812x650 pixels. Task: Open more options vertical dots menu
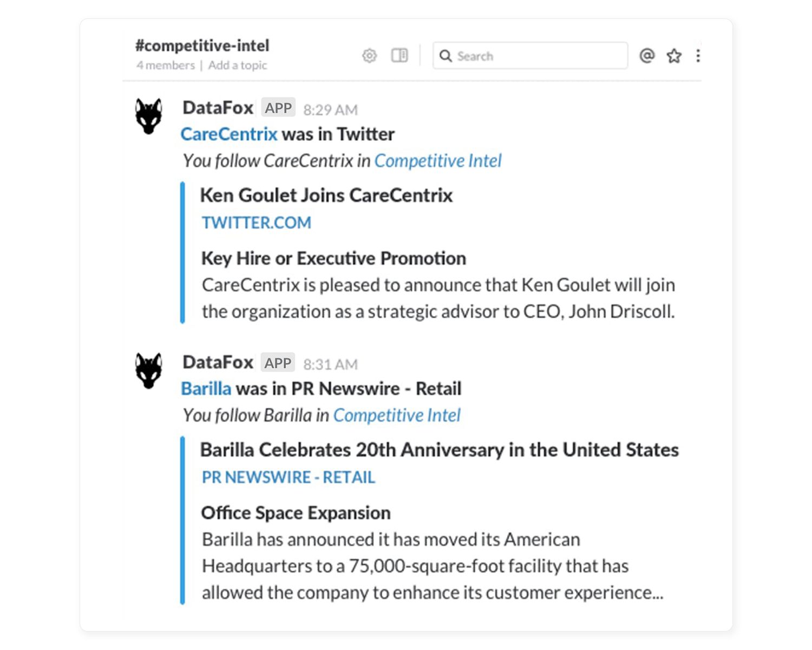click(698, 55)
